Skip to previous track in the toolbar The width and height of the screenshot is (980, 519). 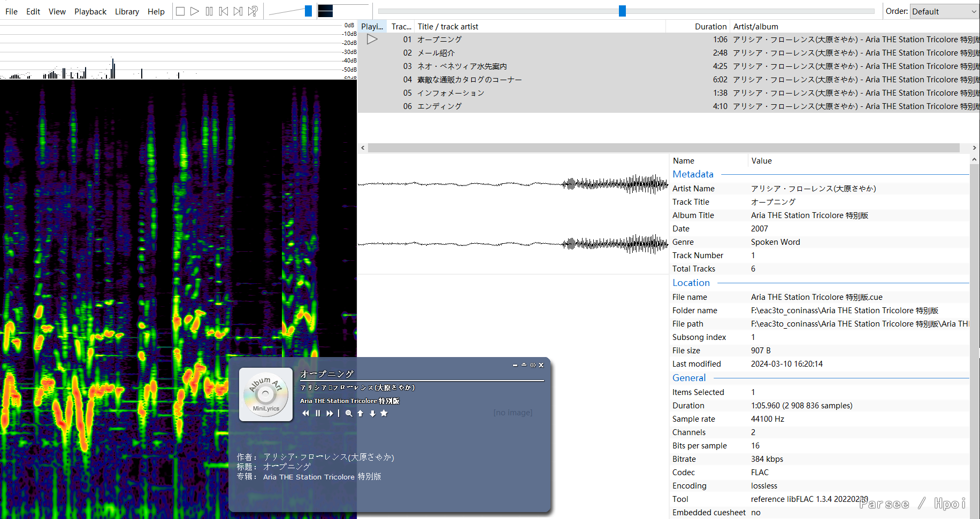click(x=224, y=11)
